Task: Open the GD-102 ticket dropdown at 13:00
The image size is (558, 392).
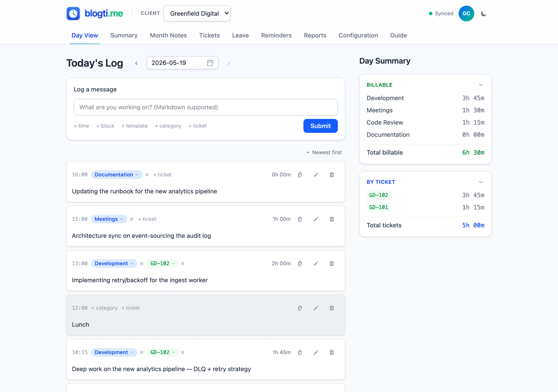Action: coord(163,264)
